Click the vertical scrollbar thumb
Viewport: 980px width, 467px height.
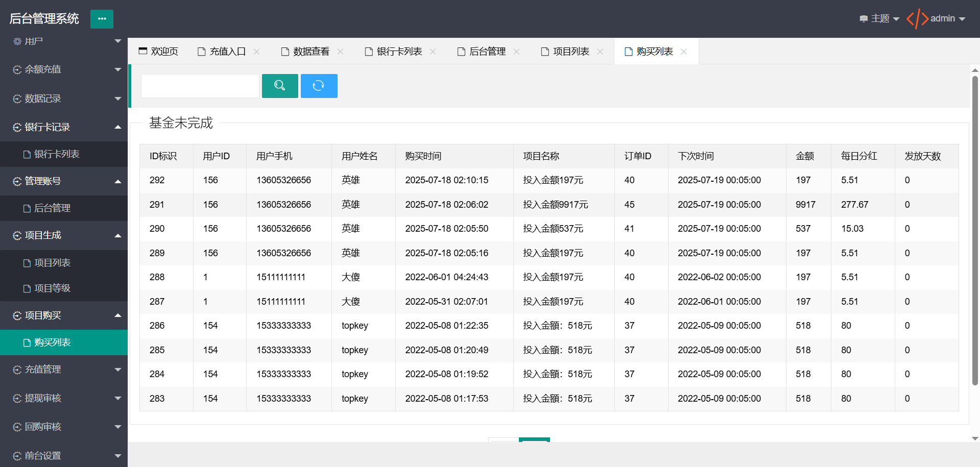975,230
